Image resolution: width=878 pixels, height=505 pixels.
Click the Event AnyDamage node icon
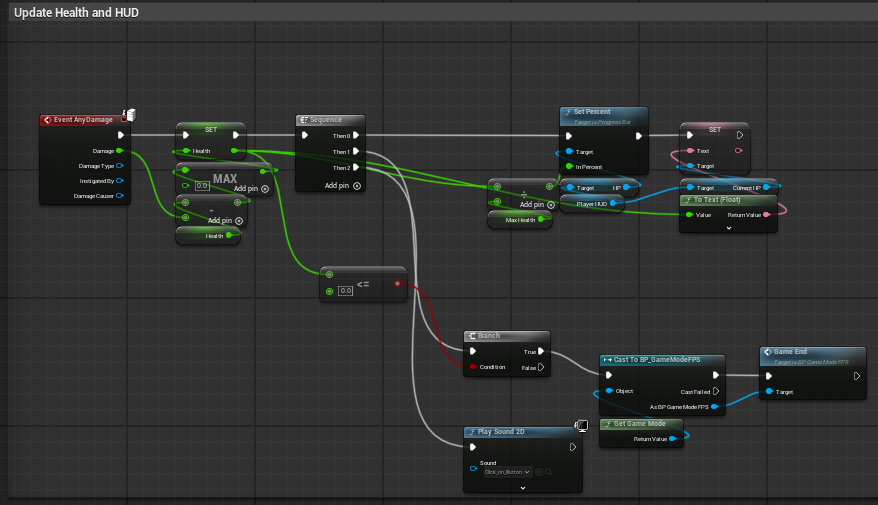48,120
